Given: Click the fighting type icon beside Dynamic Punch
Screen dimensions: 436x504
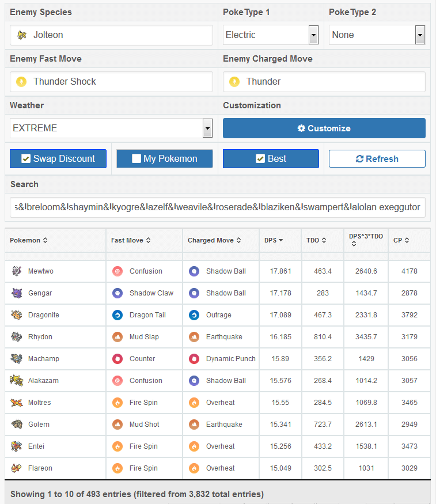Looking at the screenshot, I should point(194,359).
